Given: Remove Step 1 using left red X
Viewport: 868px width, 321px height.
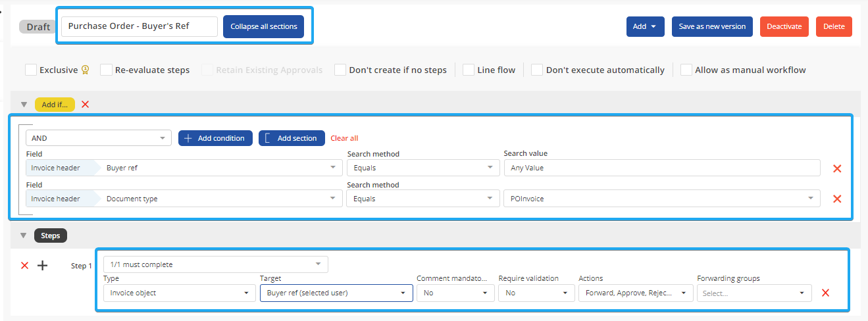Looking at the screenshot, I should (x=25, y=266).
